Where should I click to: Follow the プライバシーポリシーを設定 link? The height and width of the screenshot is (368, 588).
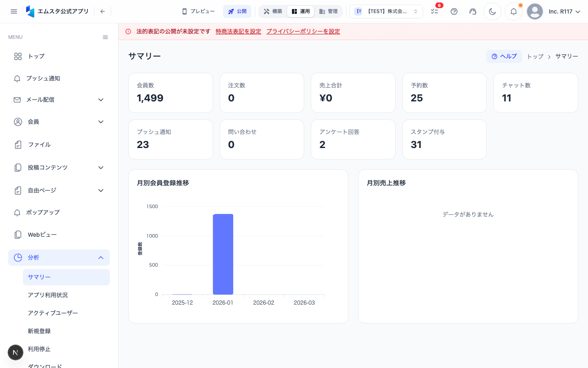(303, 31)
